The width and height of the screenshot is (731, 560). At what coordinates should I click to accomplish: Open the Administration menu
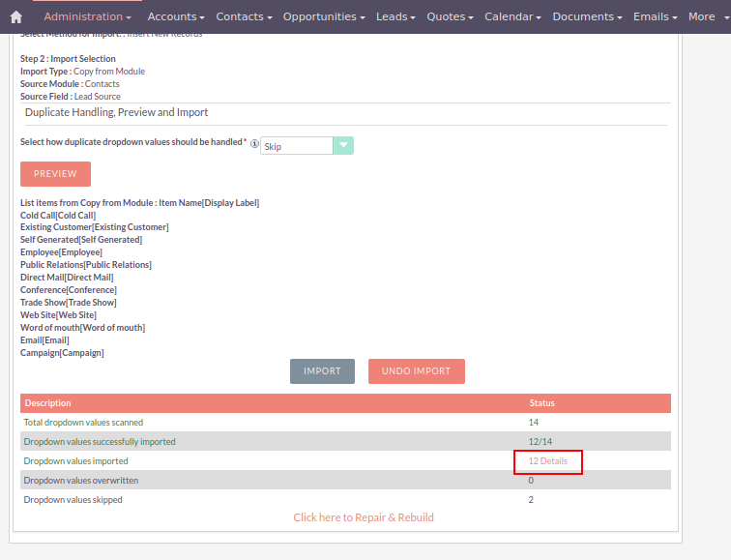click(87, 16)
